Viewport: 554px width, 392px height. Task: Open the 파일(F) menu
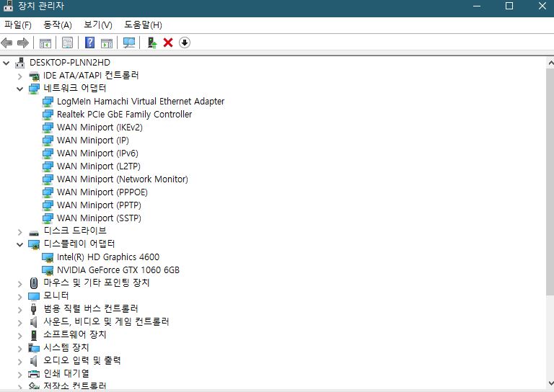[18, 24]
